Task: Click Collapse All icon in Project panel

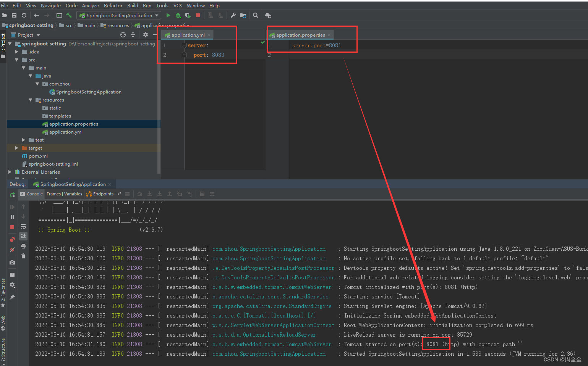Action: (133, 35)
